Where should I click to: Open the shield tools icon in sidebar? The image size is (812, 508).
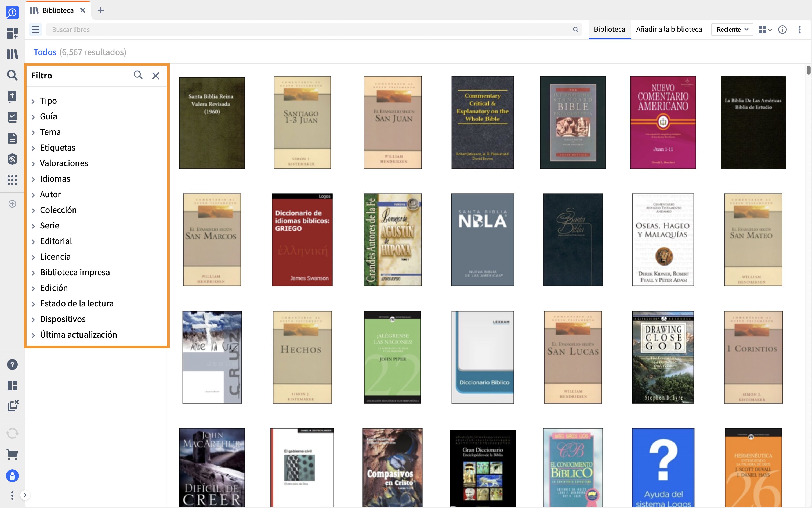click(12, 159)
